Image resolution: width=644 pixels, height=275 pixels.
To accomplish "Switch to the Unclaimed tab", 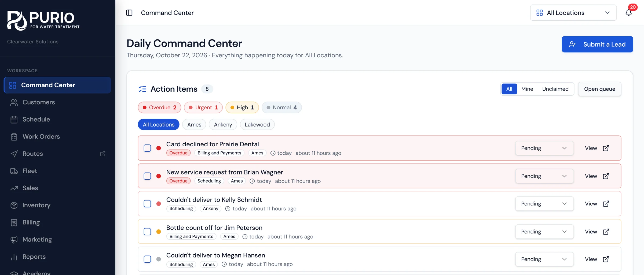I will [x=555, y=89].
